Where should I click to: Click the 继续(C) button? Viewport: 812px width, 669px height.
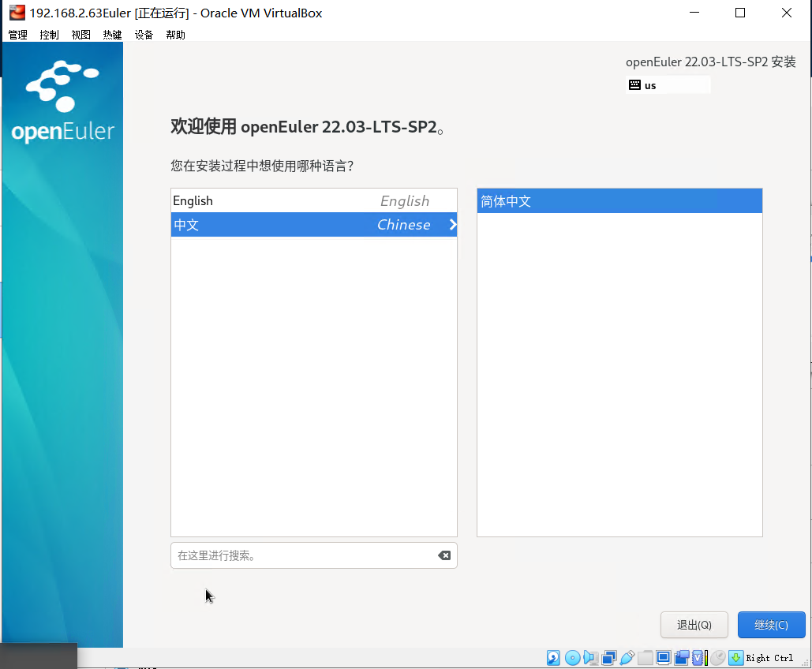point(771,625)
